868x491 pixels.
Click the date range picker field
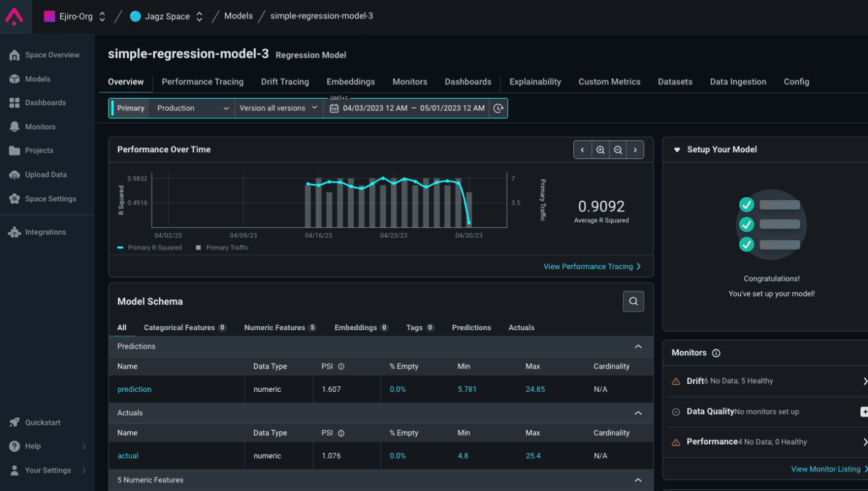[x=407, y=108]
